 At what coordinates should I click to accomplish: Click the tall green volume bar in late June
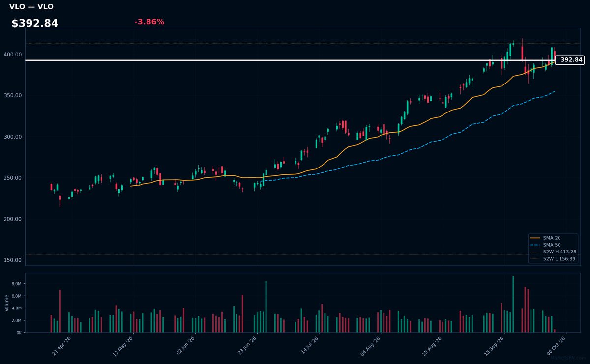[266, 307]
